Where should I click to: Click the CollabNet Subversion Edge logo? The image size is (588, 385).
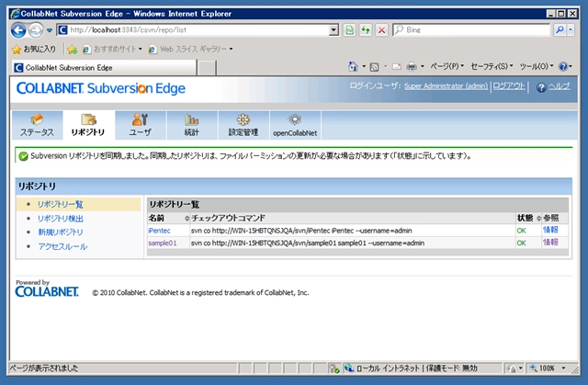(x=101, y=88)
